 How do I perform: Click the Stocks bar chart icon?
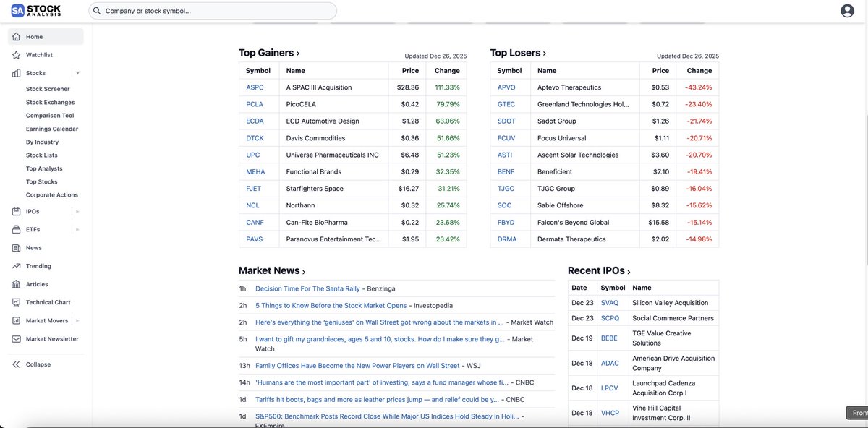(17, 73)
